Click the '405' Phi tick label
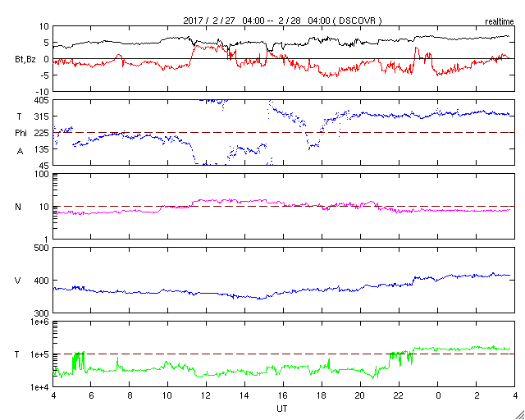The width and height of the screenshot is (525, 420). (x=42, y=100)
